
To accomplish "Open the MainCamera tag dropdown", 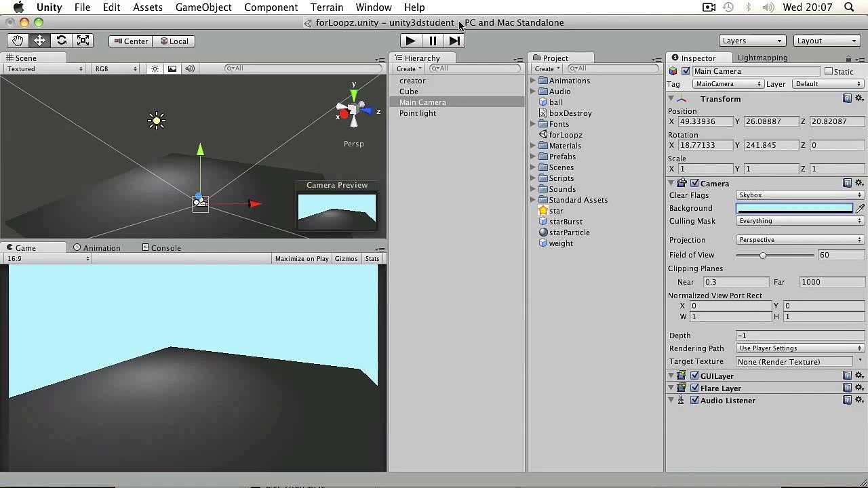I will 728,84.
